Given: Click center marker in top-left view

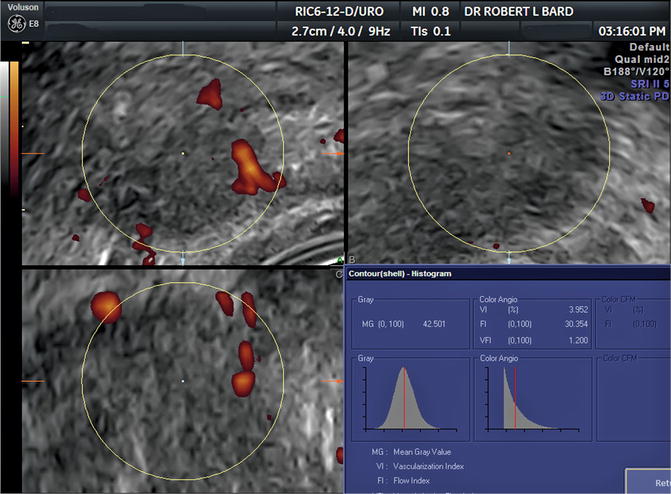Looking at the screenshot, I should [x=183, y=154].
